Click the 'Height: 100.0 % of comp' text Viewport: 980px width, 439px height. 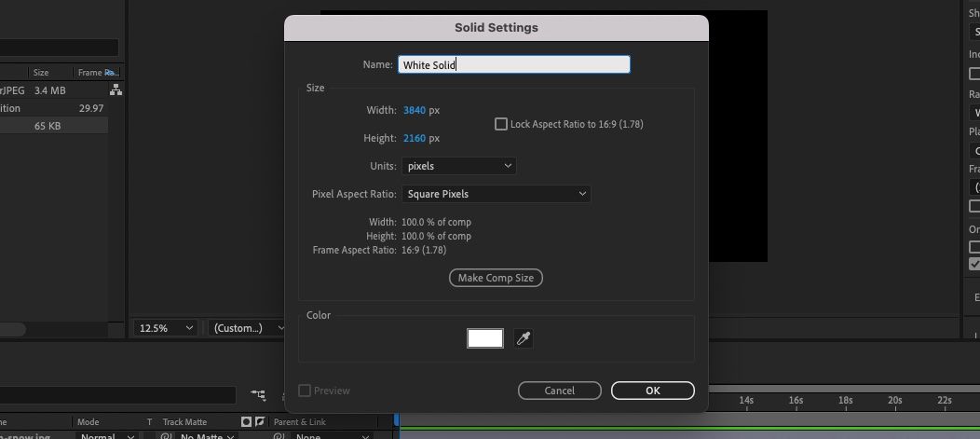(x=419, y=236)
